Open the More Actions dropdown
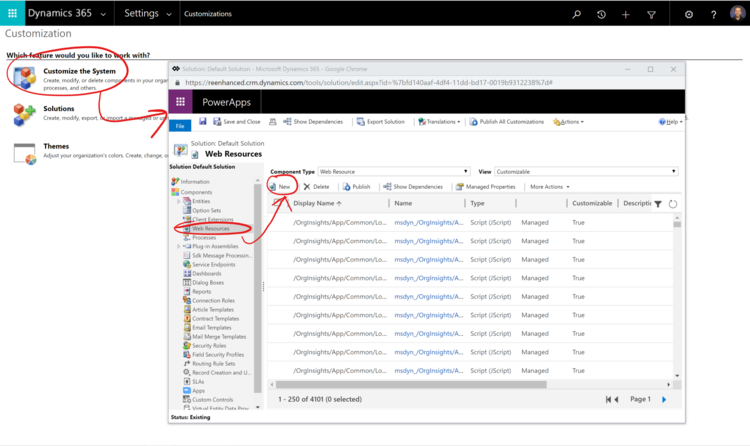 (x=550, y=187)
